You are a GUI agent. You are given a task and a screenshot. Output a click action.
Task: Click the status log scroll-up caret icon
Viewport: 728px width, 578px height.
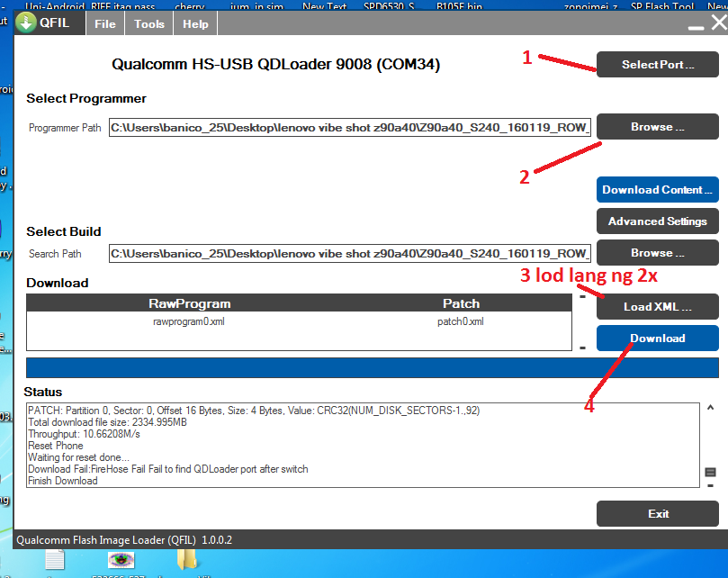710,408
